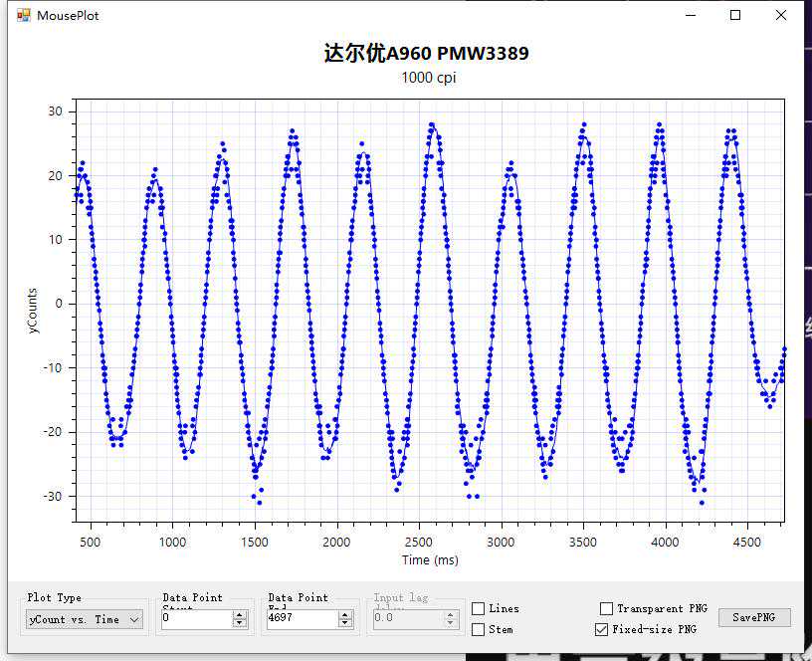Minimize the MousePlot window
Viewport: 812px width, 661px height.
point(689,15)
